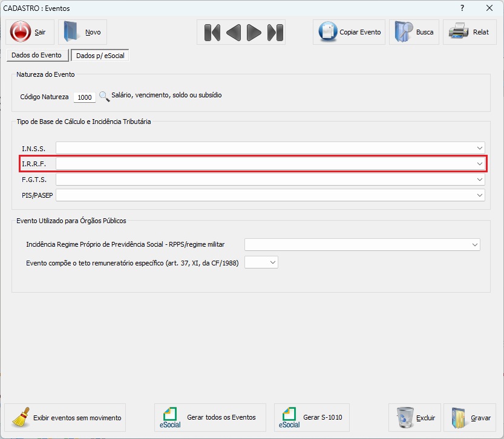Screen dimensions: 504x439
Task: Open the I.R.R.F. dropdown list
Action: point(479,164)
